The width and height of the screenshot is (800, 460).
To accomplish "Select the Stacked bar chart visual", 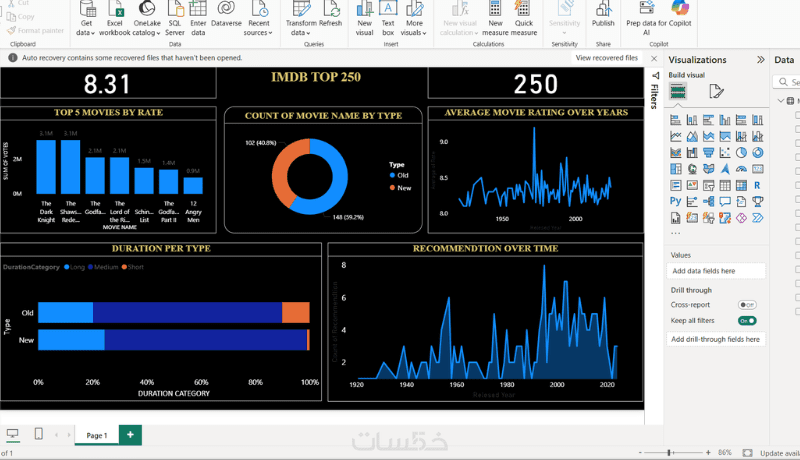I will 676,120.
